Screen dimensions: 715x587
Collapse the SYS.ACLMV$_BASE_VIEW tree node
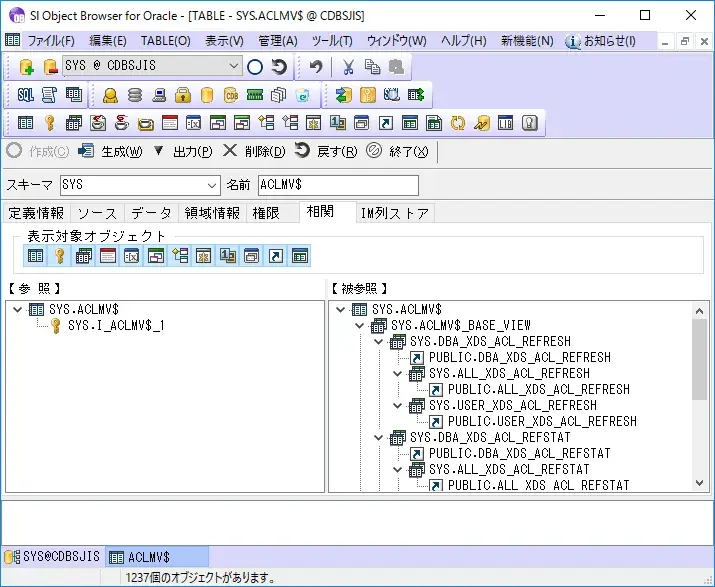tap(361, 326)
